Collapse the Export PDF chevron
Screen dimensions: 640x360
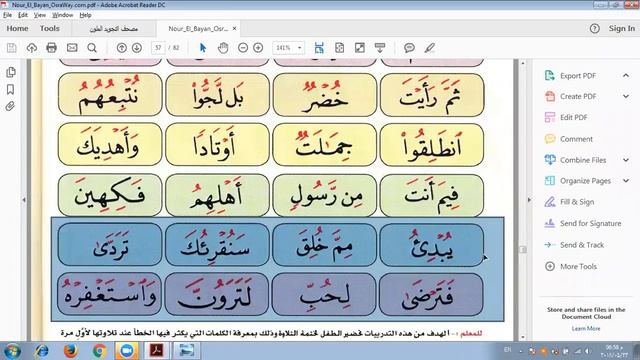pos(626,76)
